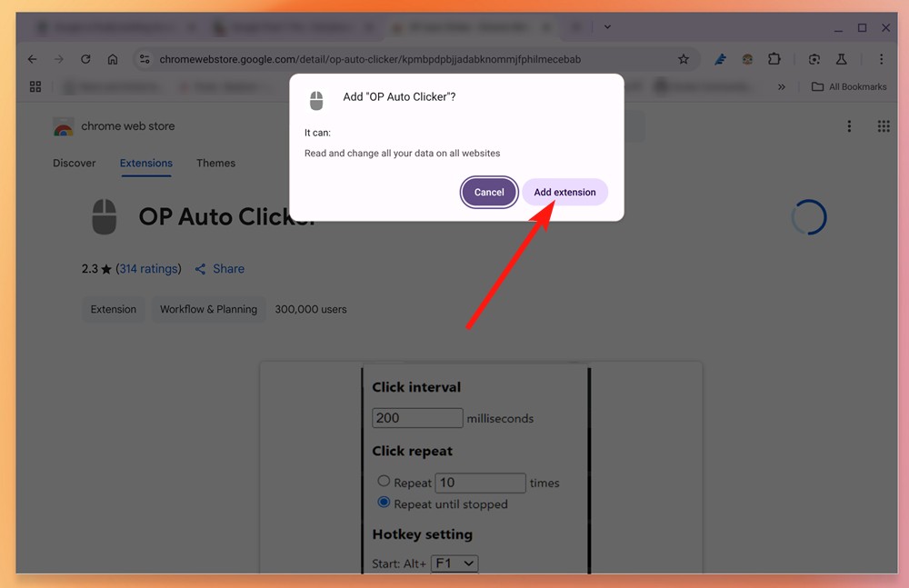Click the blue feather extension icon in toolbar
Screen dimensions: 909x588
pos(720,58)
